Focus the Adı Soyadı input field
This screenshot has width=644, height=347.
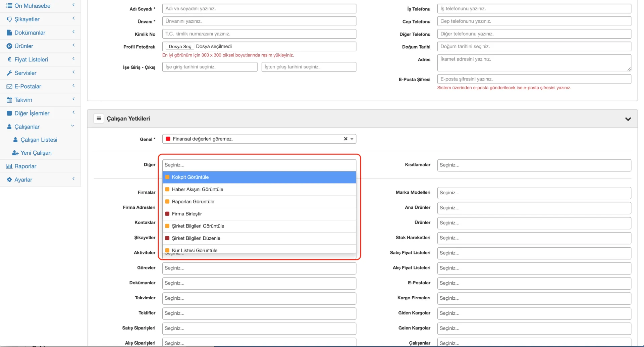click(259, 9)
